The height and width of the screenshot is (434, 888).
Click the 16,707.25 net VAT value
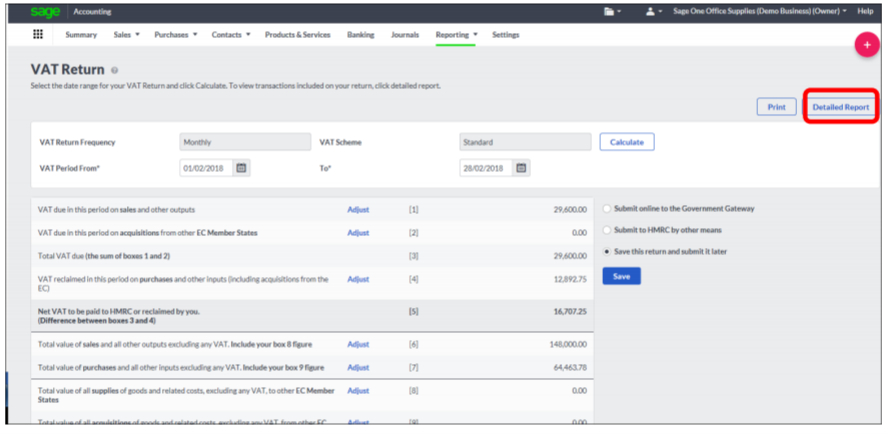571,312
